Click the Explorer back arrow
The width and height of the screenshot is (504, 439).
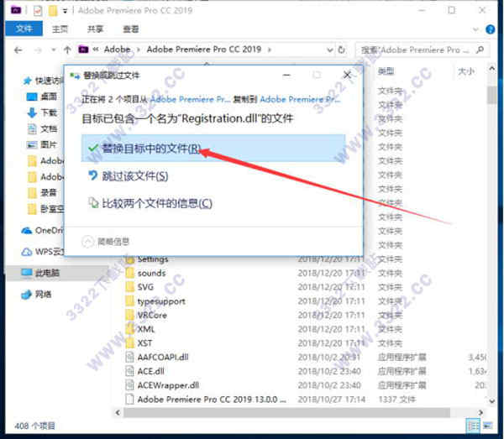tap(18, 50)
